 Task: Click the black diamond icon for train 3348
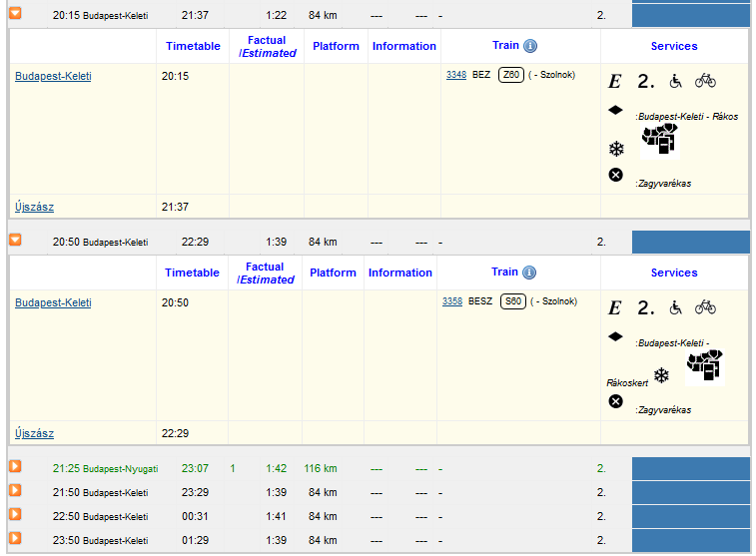pyautogui.click(x=615, y=110)
